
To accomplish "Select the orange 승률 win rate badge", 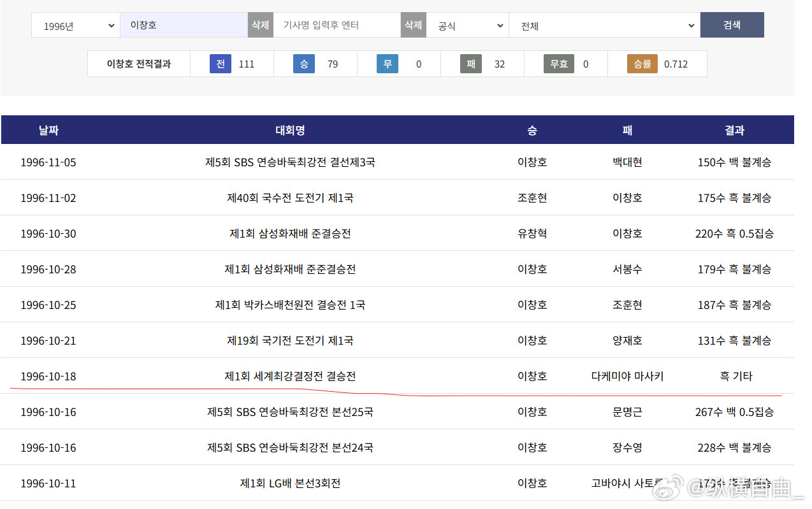I will (642, 64).
